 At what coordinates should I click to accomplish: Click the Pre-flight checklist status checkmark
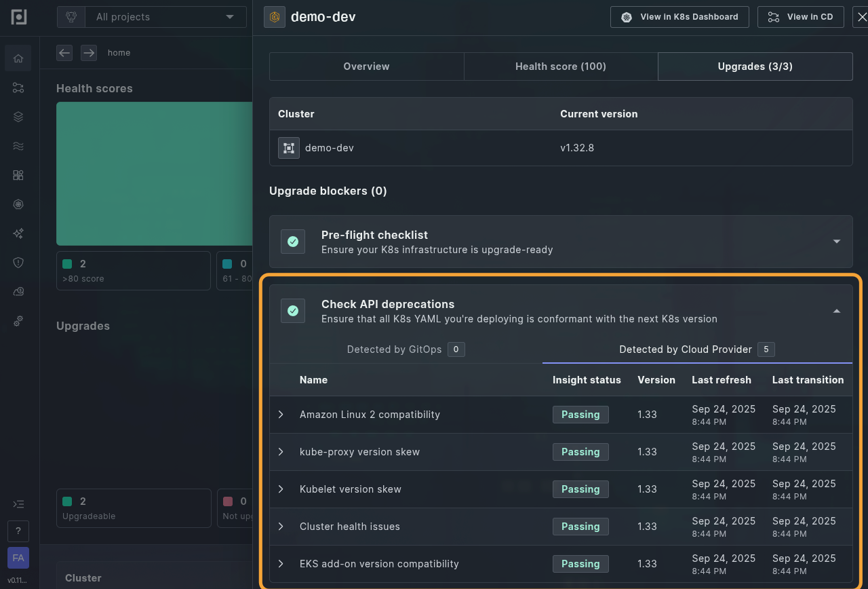click(x=293, y=242)
